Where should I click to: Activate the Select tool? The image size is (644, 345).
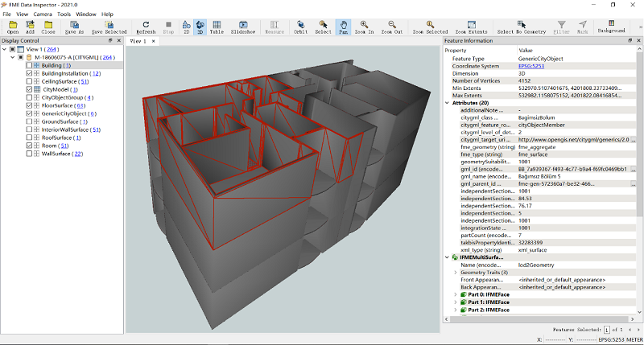click(x=324, y=27)
